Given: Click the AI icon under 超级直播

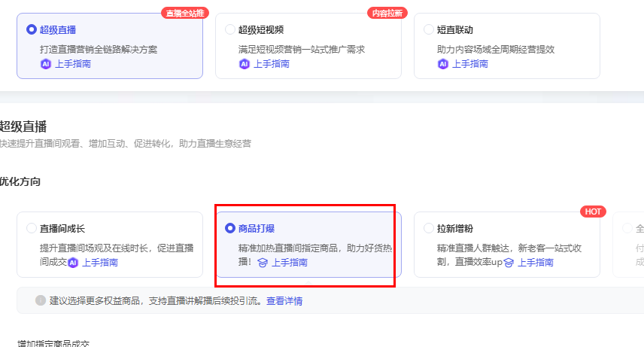Looking at the screenshot, I should point(45,64).
